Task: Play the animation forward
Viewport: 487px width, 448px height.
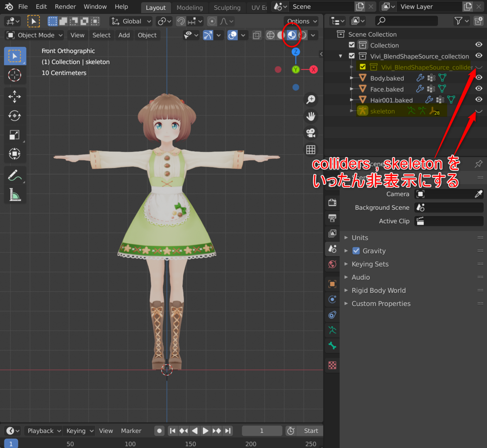Action: tap(206, 431)
